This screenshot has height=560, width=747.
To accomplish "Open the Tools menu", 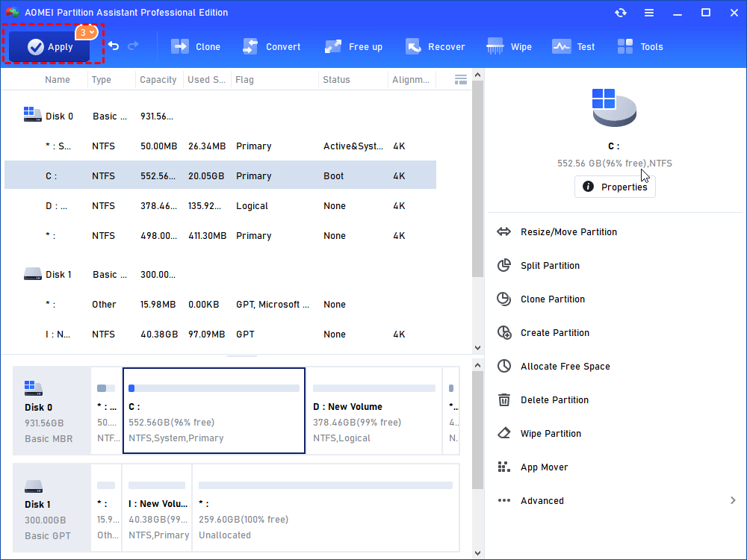I will click(640, 46).
